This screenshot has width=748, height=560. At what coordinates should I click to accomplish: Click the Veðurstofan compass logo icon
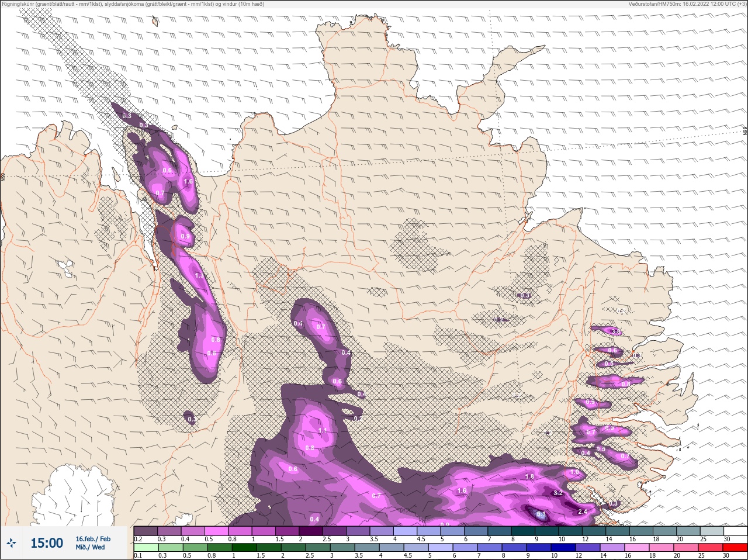(12, 543)
